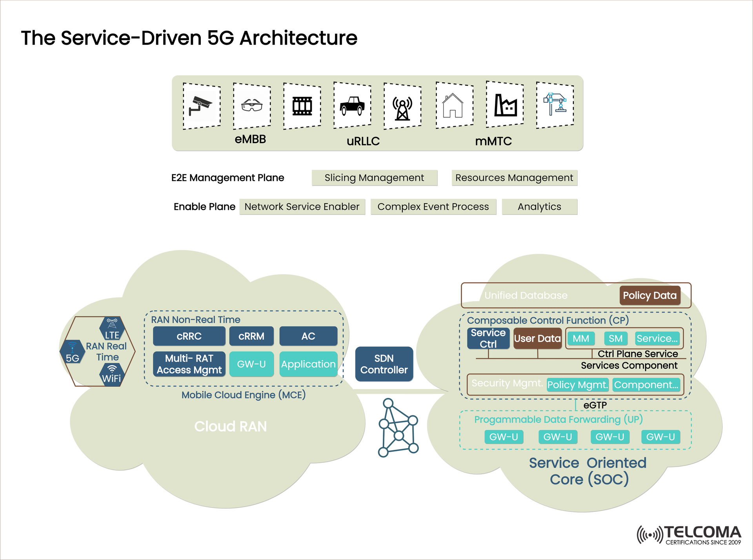Open the Network Service Enabler link
Image resolution: width=753 pixels, height=560 pixels.
coord(302,207)
